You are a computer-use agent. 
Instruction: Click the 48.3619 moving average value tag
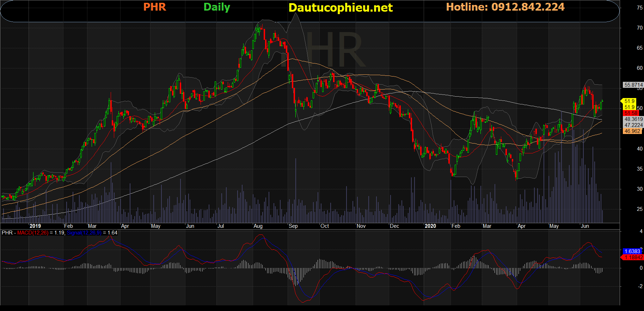click(x=633, y=119)
